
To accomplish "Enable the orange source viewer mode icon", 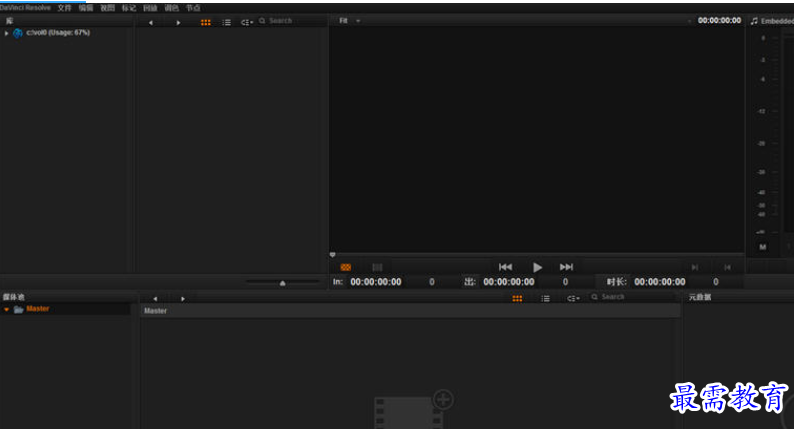I will pyautogui.click(x=346, y=267).
